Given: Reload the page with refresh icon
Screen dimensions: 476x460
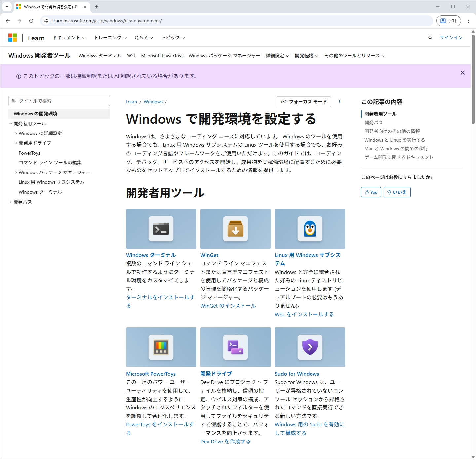Looking at the screenshot, I should click(31, 21).
